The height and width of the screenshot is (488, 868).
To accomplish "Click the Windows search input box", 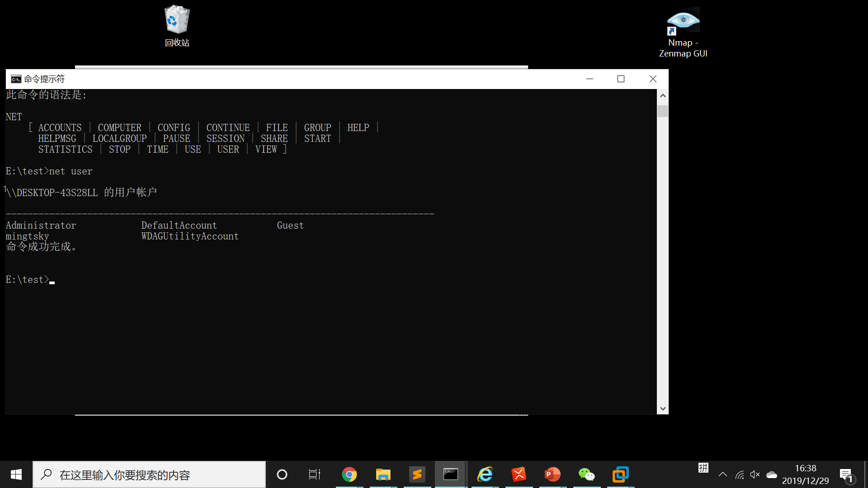I will 149,474.
